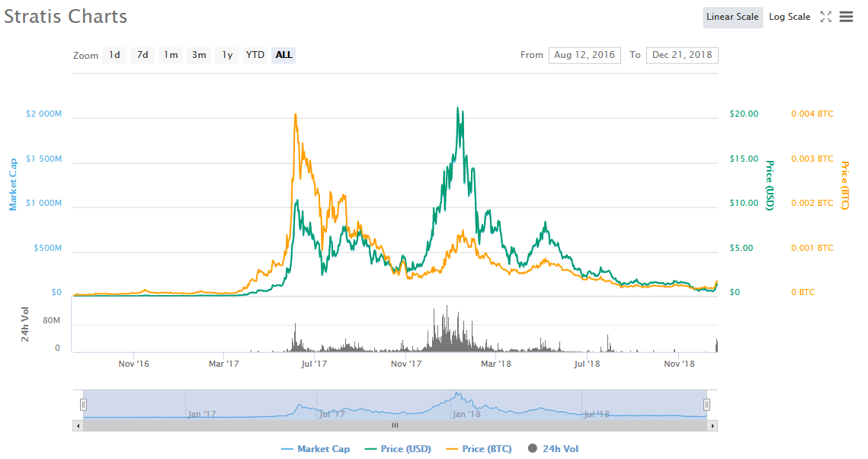The width and height of the screenshot is (868, 459).
Task: Select the ALL zoom range
Action: click(x=283, y=55)
